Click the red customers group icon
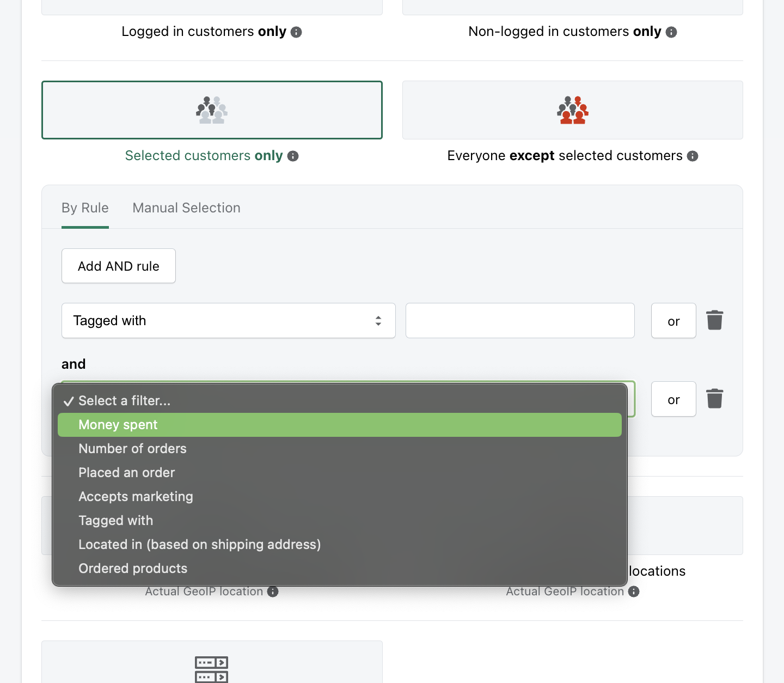 (x=573, y=110)
